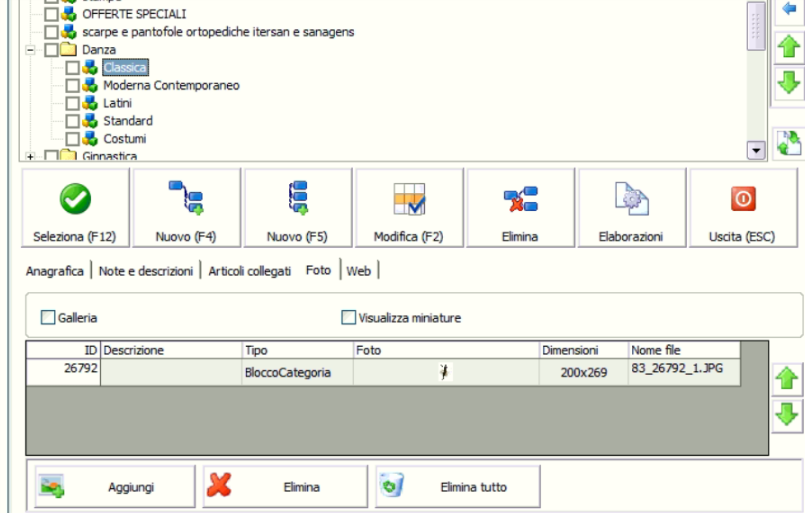The width and height of the screenshot is (805, 513).
Task: Check the Danza folder checkbox
Action: (x=51, y=50)
